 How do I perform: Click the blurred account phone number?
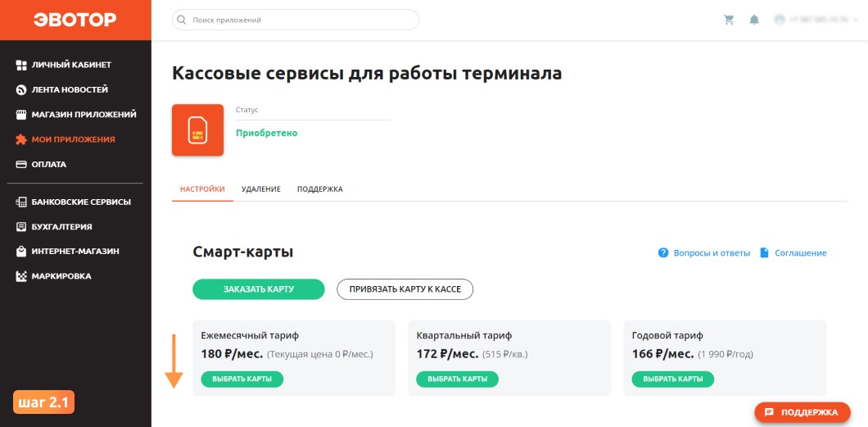820,20
